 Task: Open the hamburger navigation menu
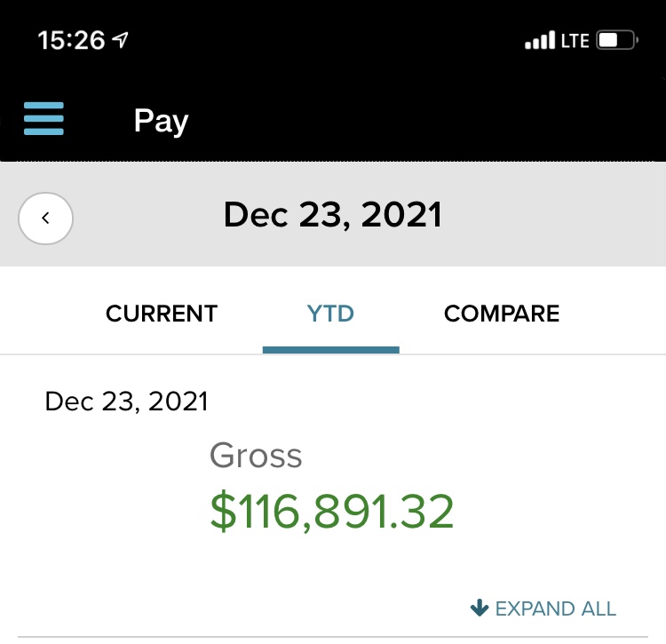click(44, 118)
